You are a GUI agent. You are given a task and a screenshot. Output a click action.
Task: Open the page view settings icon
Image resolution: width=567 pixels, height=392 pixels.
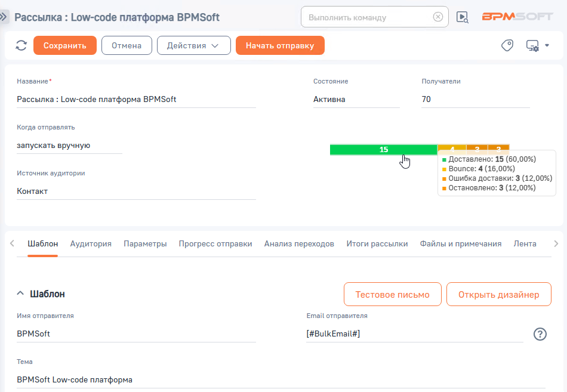pos(532,45)
